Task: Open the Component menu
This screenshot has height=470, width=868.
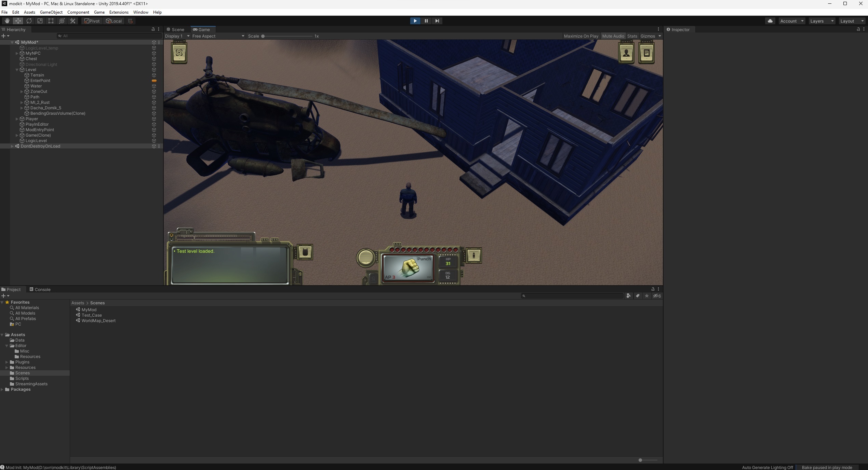Action: pyautogui.click(x=78, y=12)
